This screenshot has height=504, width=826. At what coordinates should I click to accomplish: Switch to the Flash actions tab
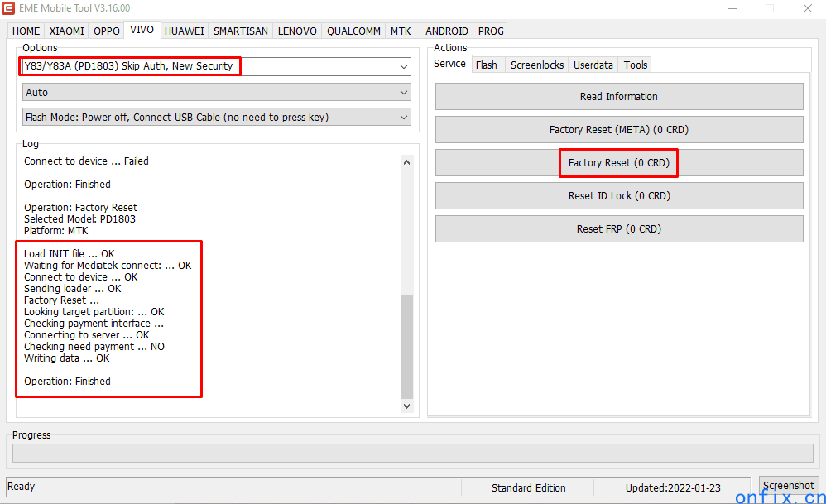[487, 65]
